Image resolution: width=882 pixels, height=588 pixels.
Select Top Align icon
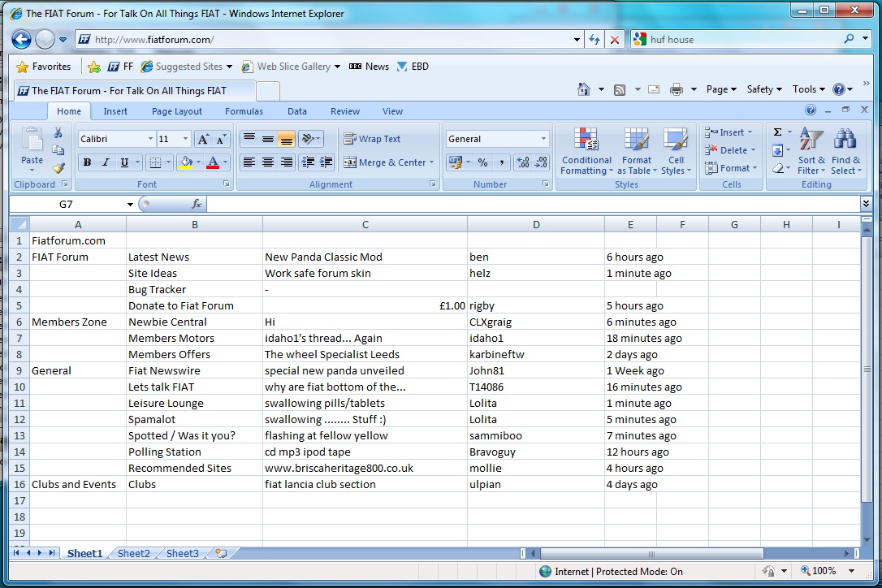tap(249, 138)
